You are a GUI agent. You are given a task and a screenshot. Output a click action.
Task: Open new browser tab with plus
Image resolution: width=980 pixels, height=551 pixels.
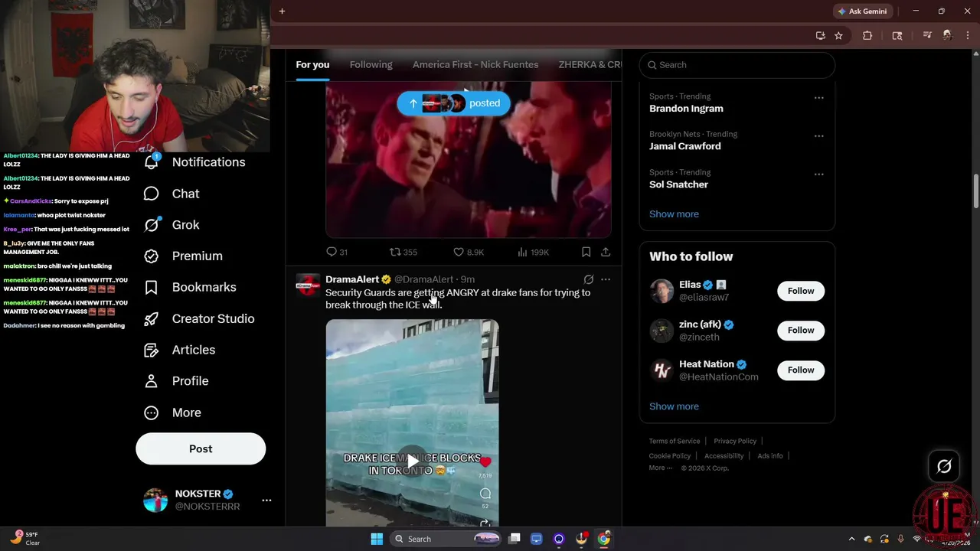coord(282,11)
